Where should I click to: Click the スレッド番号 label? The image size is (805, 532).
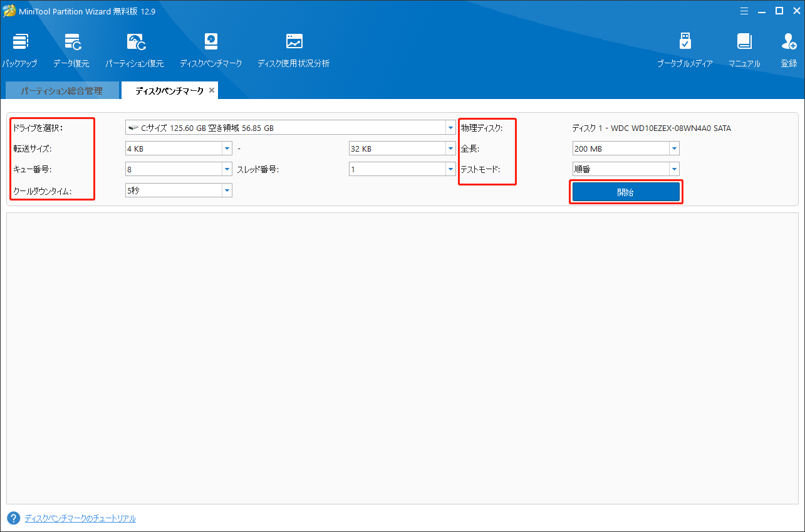257,169
